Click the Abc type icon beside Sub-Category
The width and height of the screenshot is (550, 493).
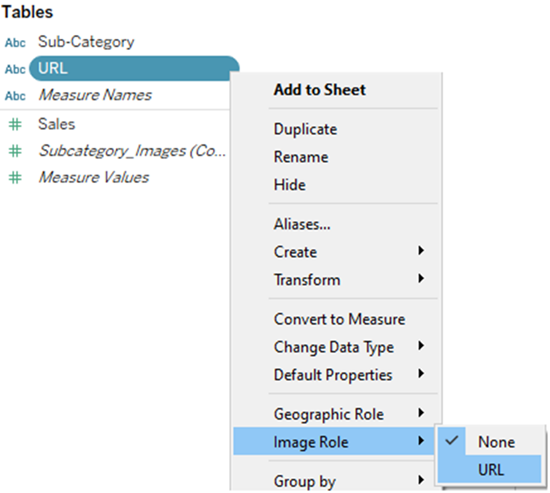click(15, 43)
